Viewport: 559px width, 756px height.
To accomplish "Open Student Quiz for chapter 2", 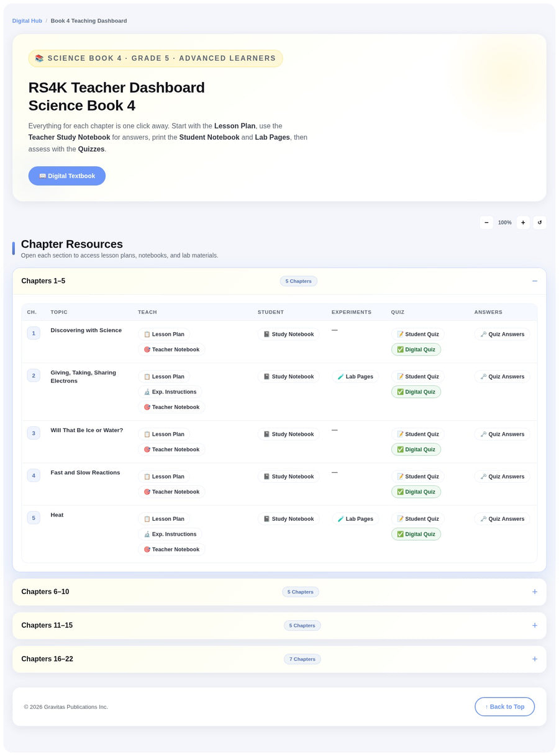I will 418,376.
